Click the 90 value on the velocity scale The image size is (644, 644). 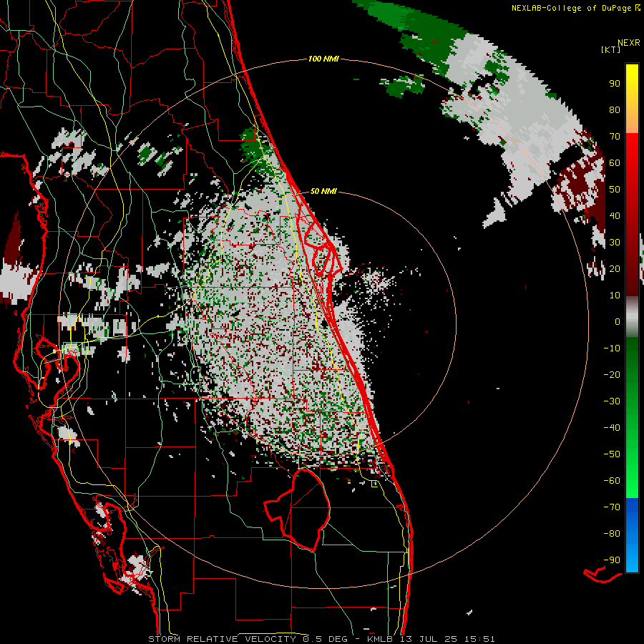click(615, 84)
